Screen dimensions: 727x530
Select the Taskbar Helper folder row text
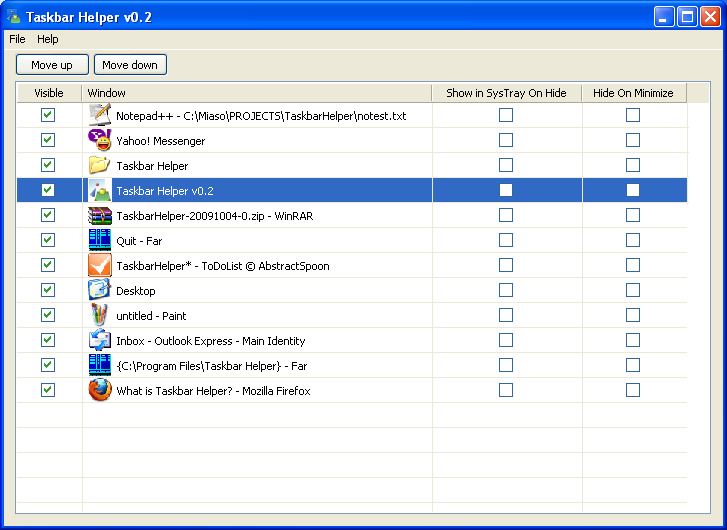(152, 166)
